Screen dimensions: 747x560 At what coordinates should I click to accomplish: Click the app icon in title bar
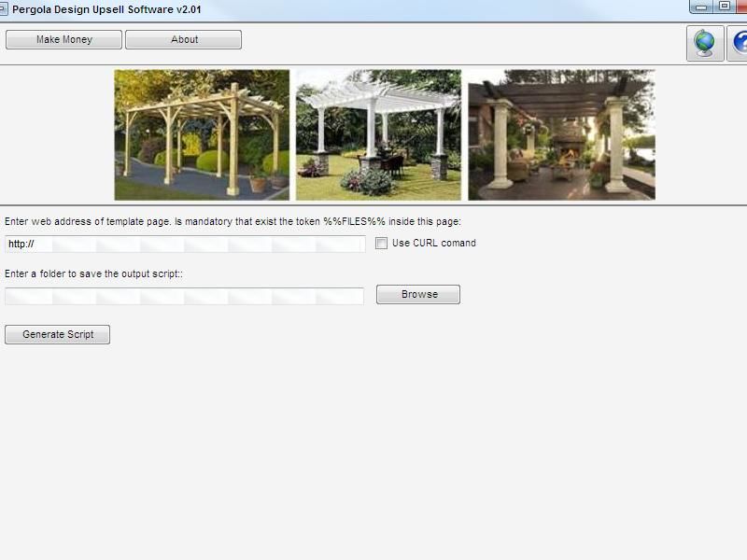[4, 9]
